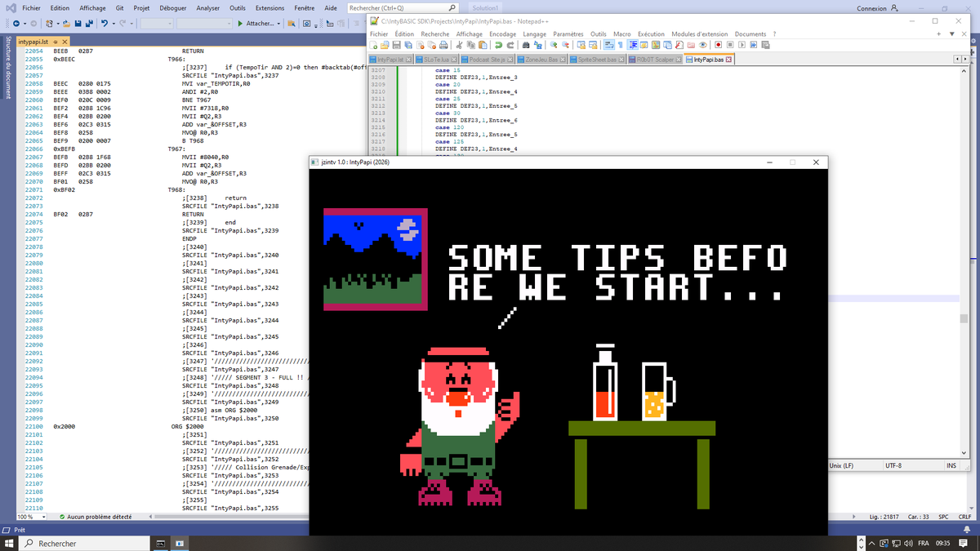
Task: Click Notepad++ zoom in icon
Action: [x=553, y=45]
